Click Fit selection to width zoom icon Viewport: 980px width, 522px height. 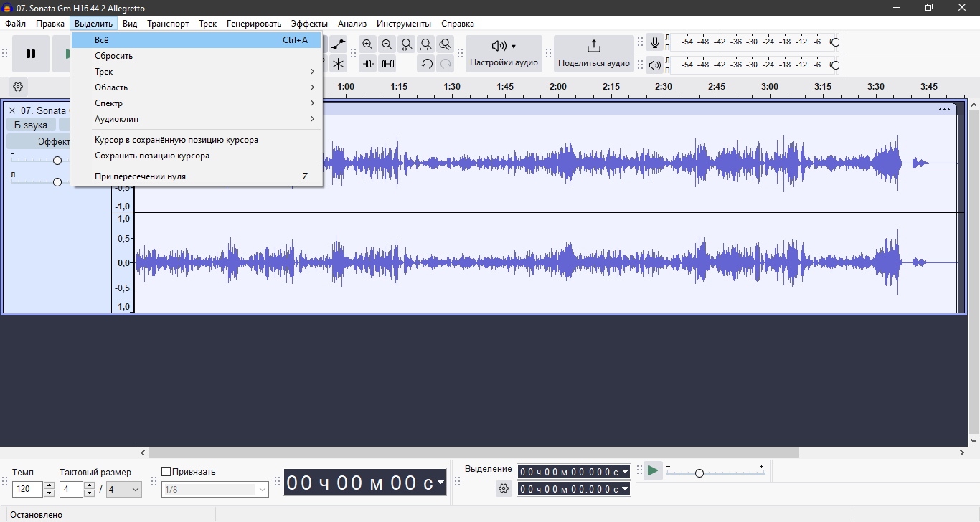407,44
